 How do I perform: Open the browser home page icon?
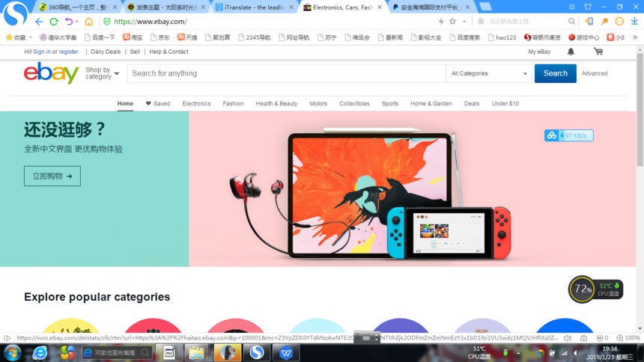tap(88, 22)
